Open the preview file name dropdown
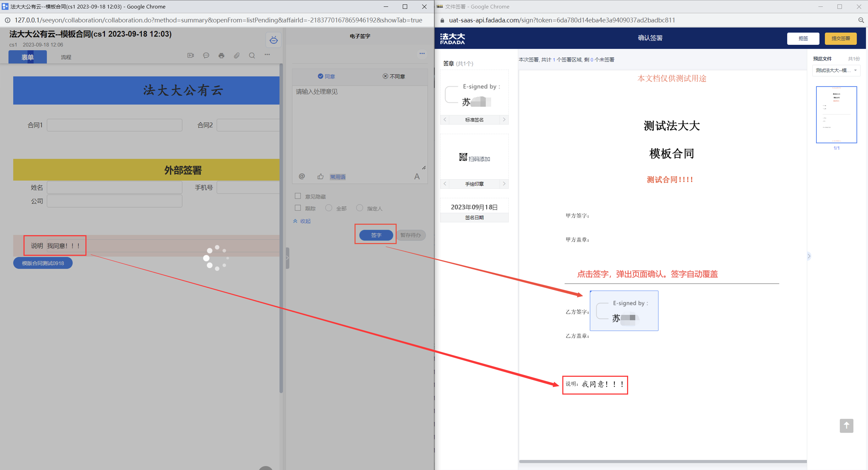Image resolution: width=868 pixels, height=470 pixels. point(836,70)
